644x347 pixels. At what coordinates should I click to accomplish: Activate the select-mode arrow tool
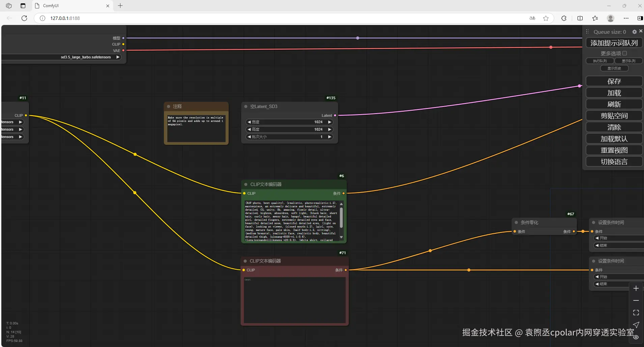point(636,325)
